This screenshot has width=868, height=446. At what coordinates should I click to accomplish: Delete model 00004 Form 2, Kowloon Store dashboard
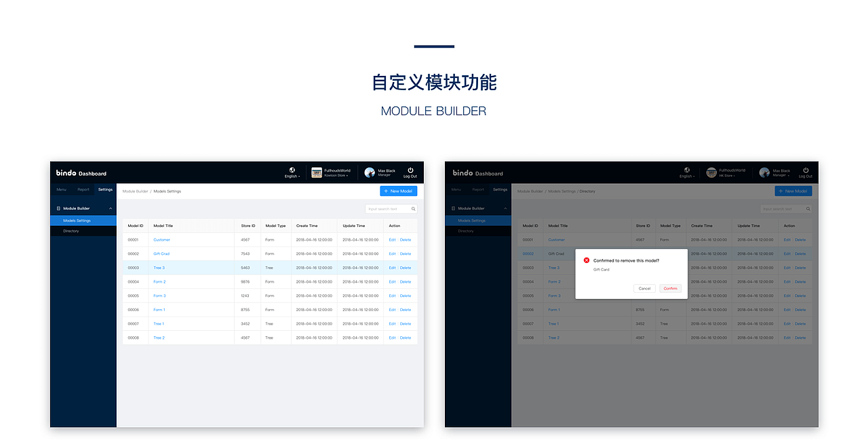[x=406, y=282]
